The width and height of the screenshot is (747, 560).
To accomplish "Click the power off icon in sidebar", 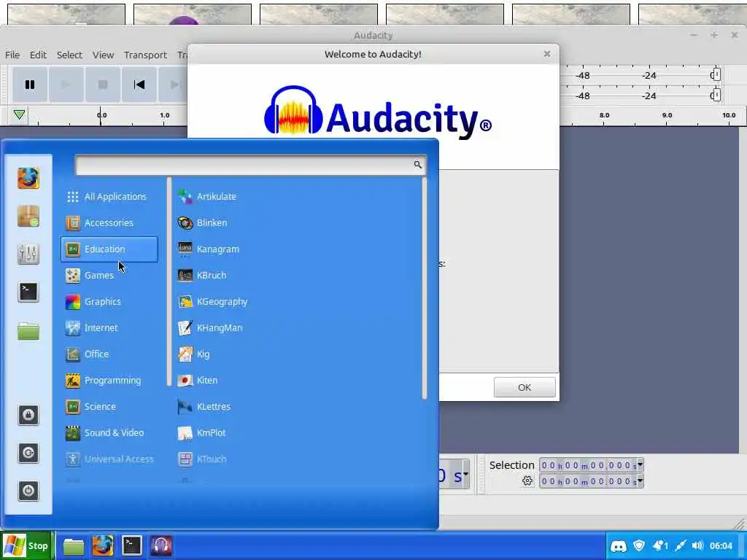I will coord(28,491).
